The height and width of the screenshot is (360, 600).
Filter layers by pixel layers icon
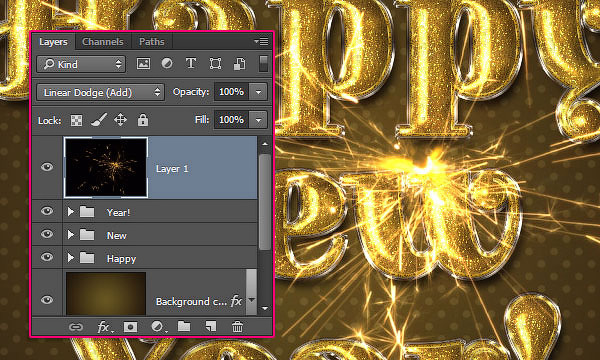pyautogui.click(x=143, y=64)
